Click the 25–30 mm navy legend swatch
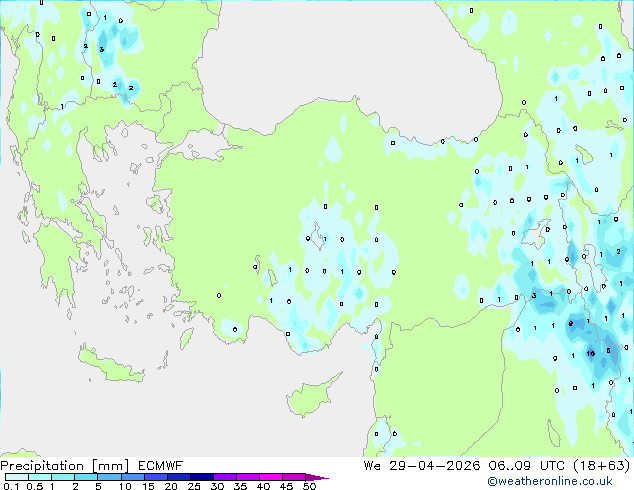The image size is (634, 490). point(201,477)
